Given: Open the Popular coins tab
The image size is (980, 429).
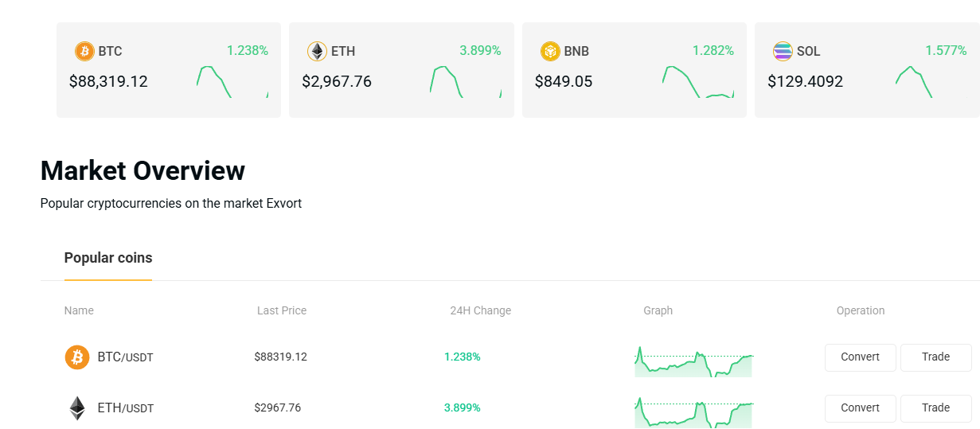Looking at the screenshot, I should coord(108,258).
